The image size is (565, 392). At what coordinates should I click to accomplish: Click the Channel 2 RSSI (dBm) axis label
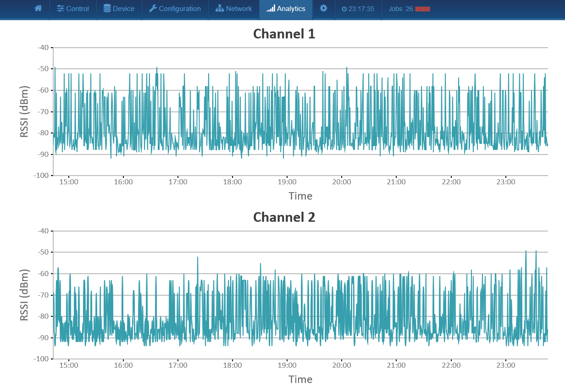coord(24,295)
